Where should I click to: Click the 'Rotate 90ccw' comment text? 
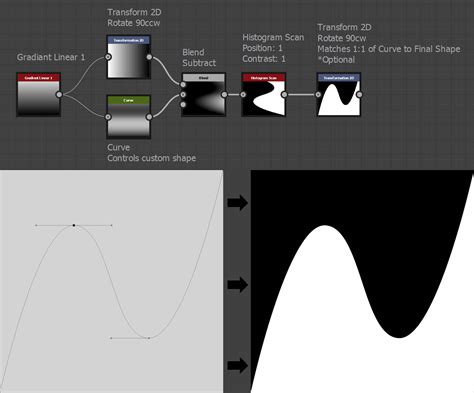tap(134, 23)
